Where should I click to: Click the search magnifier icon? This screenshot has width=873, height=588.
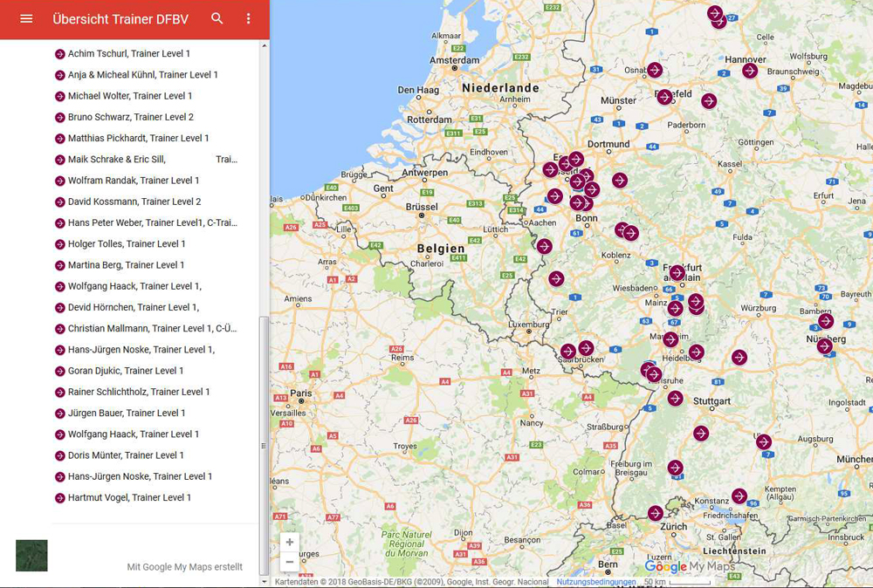pos(217,18)
